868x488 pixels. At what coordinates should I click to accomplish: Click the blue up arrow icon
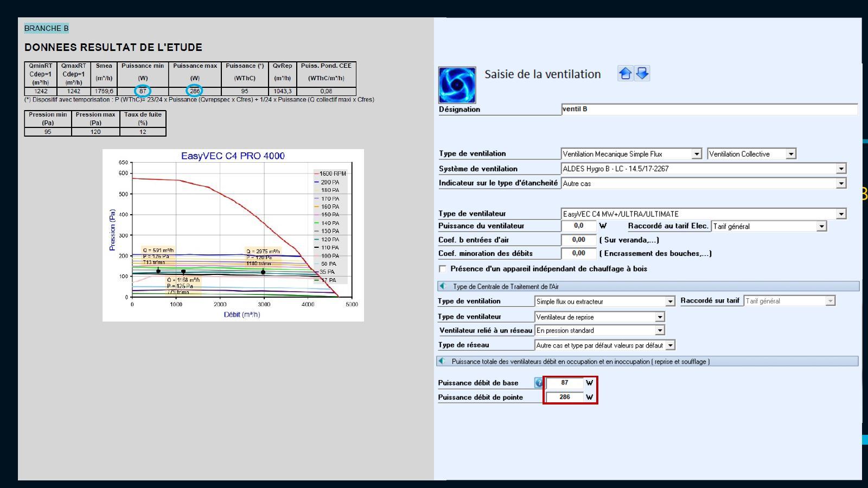[x=626, y=74]
